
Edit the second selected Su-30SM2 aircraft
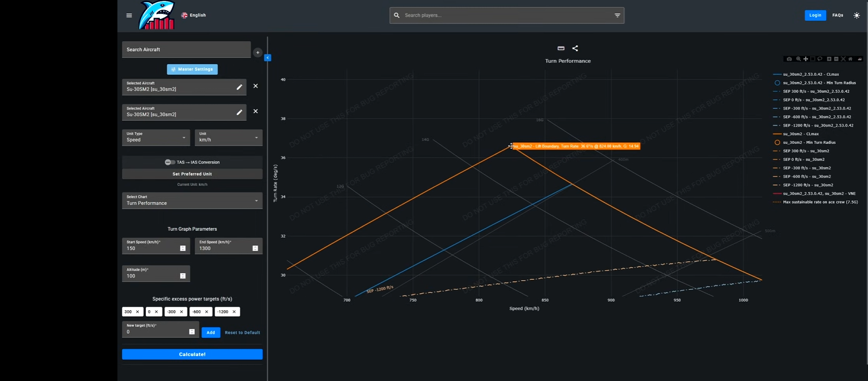[x=239, y=112]
